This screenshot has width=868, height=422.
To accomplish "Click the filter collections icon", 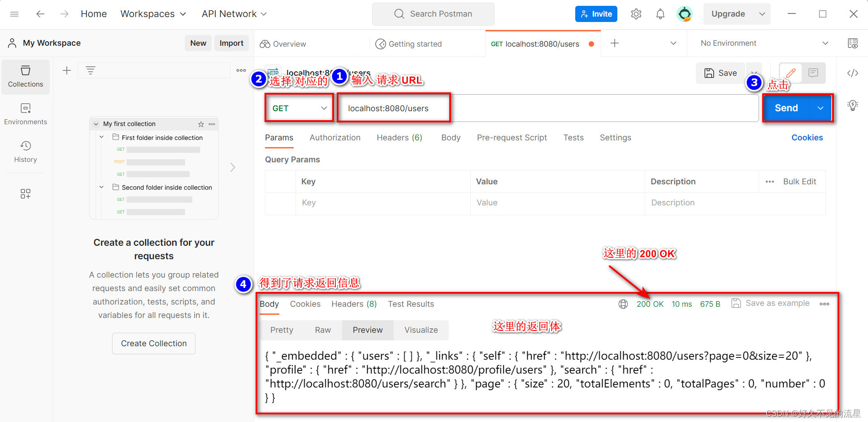I will coord(91,70).
